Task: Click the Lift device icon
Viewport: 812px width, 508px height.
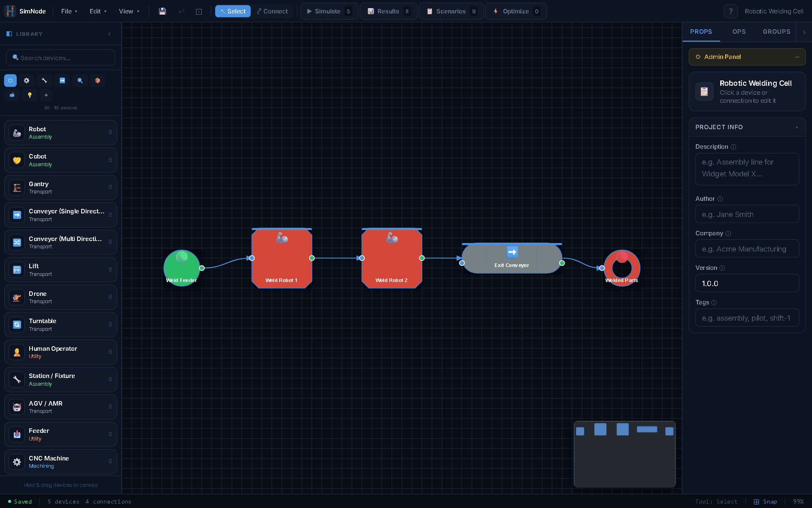Action: point(17,270)
